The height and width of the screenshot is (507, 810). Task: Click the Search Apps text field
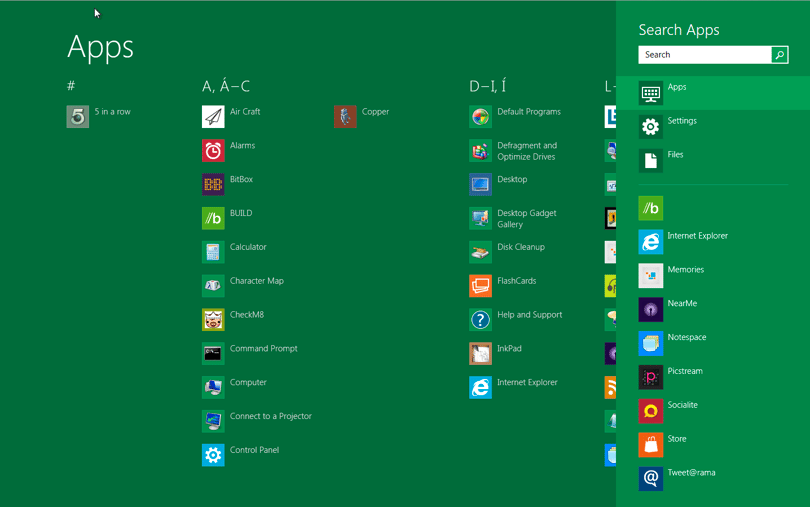click(x=705, y=55)
